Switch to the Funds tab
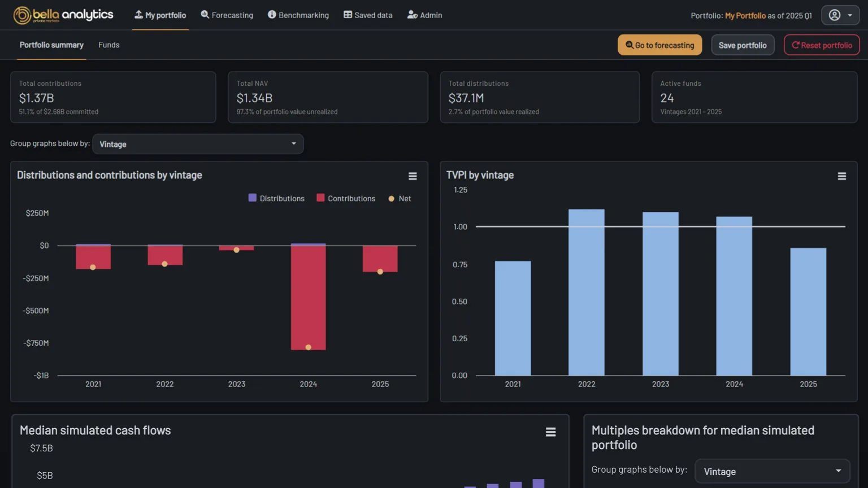 [109, 45]
